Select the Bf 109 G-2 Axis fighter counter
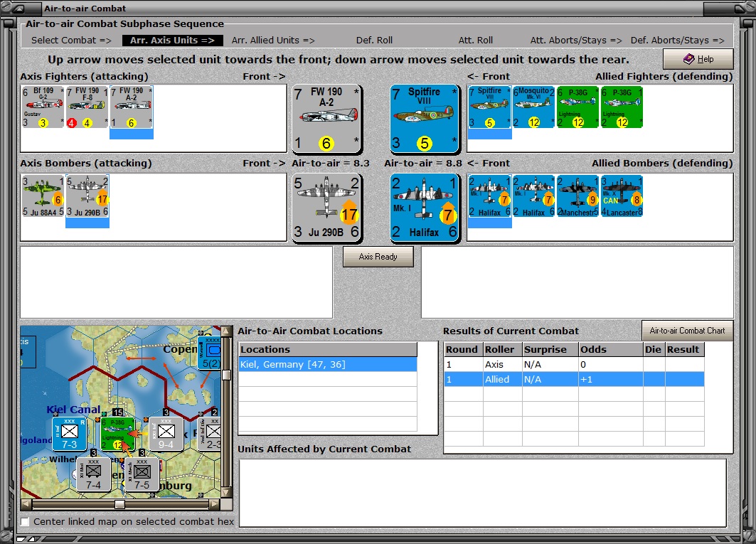The image size is (756, 544). pos(43,107)
